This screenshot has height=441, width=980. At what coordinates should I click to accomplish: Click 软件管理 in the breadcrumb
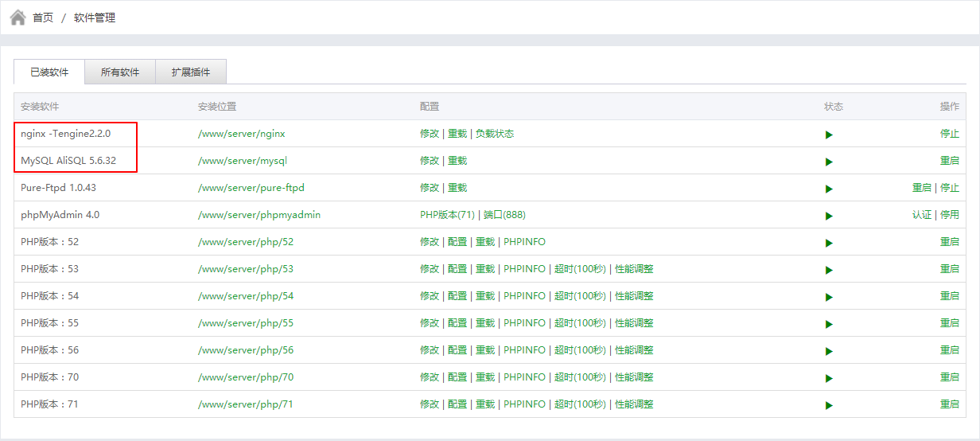click(x=95, y=18)
